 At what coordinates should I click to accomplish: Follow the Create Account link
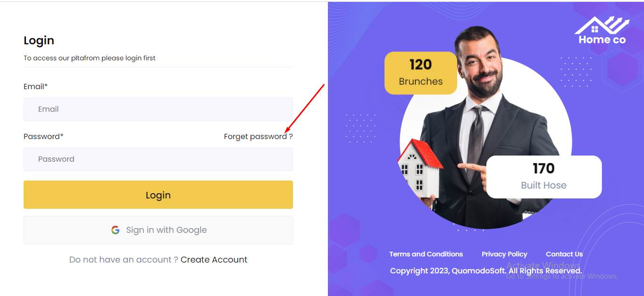pos(214,260)
